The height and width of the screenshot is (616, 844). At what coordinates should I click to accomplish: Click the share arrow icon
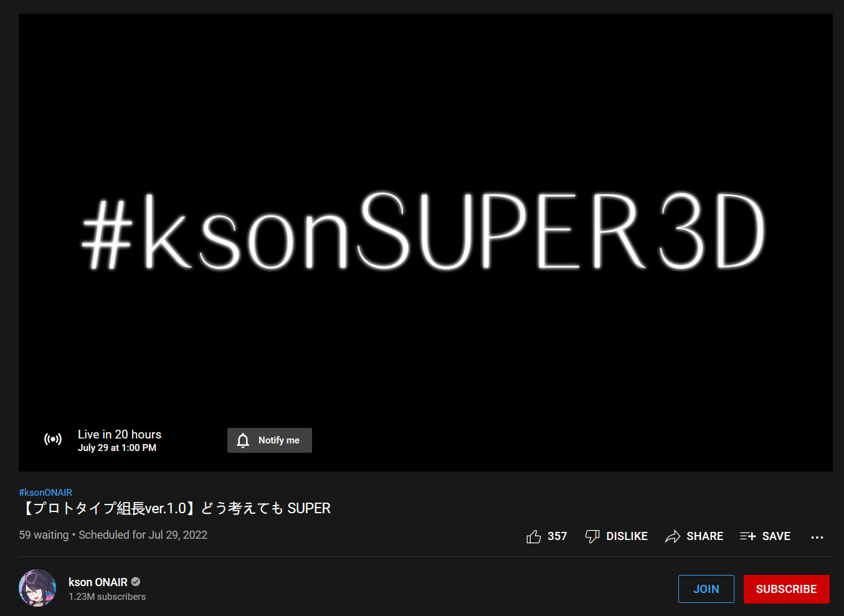point(673,536)
